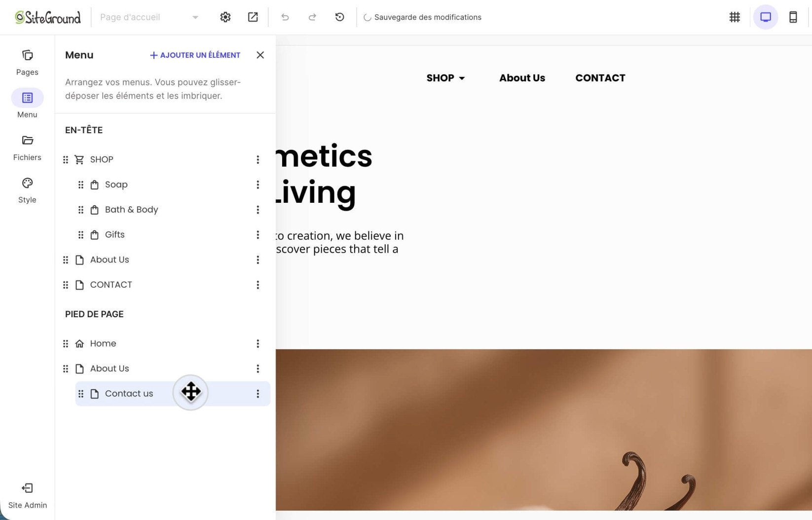
Task: Grab drag handle for footer About Us
Action: 66,369
